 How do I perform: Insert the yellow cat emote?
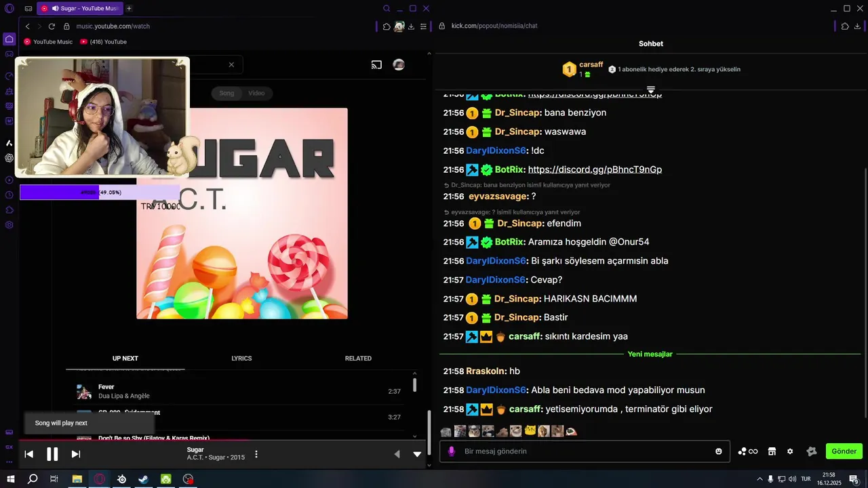coord(531,430)
